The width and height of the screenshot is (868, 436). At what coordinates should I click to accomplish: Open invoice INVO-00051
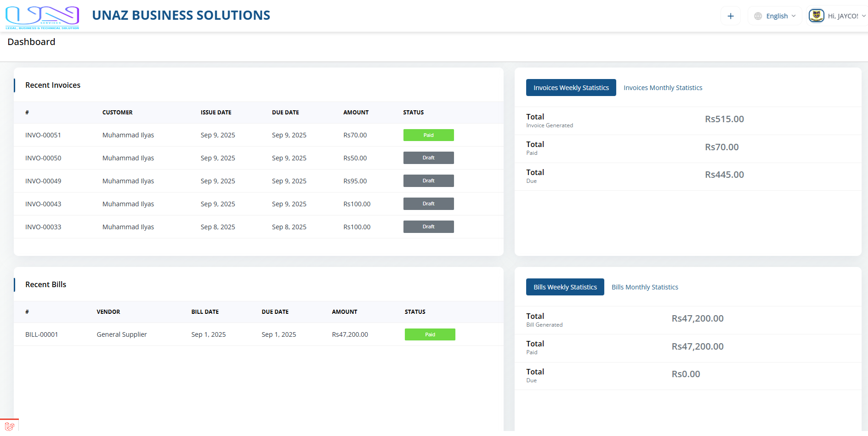click(43, 135)
